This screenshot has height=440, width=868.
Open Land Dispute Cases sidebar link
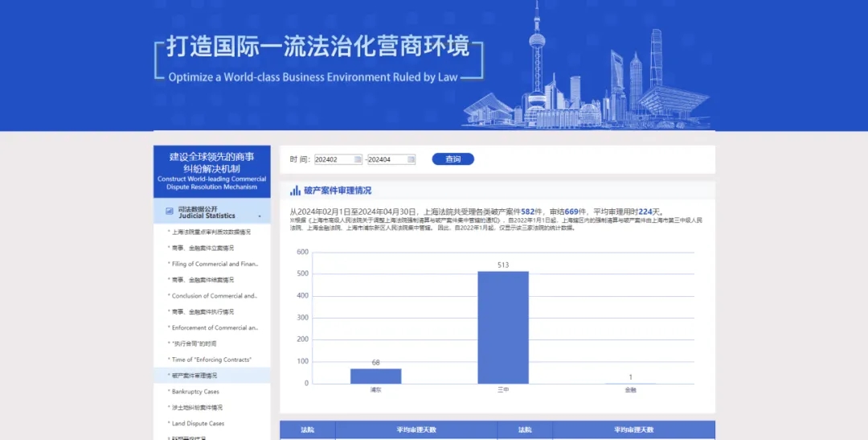(x=198, y=423)
